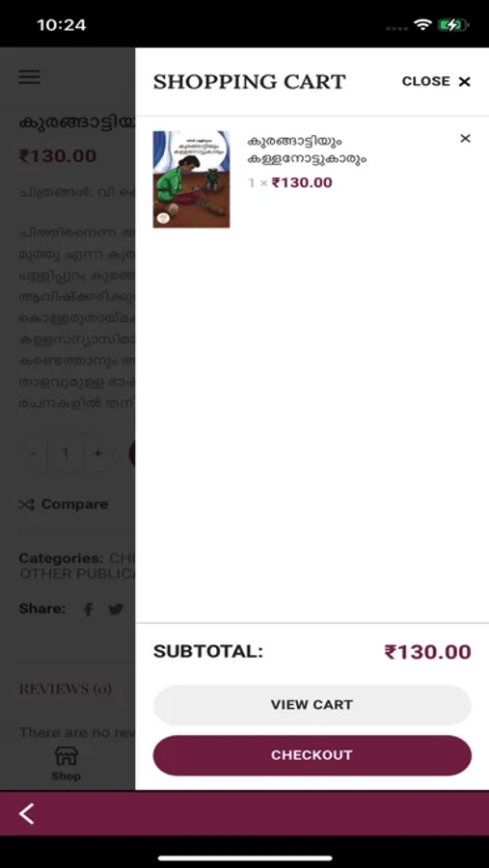Tap the Wi-Fi status icon
Screen dimensions: 489x868
click(x=422, y=24)
